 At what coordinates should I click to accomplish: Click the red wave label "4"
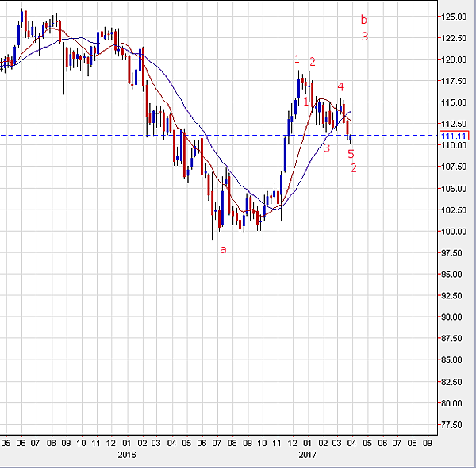(340, 86)
